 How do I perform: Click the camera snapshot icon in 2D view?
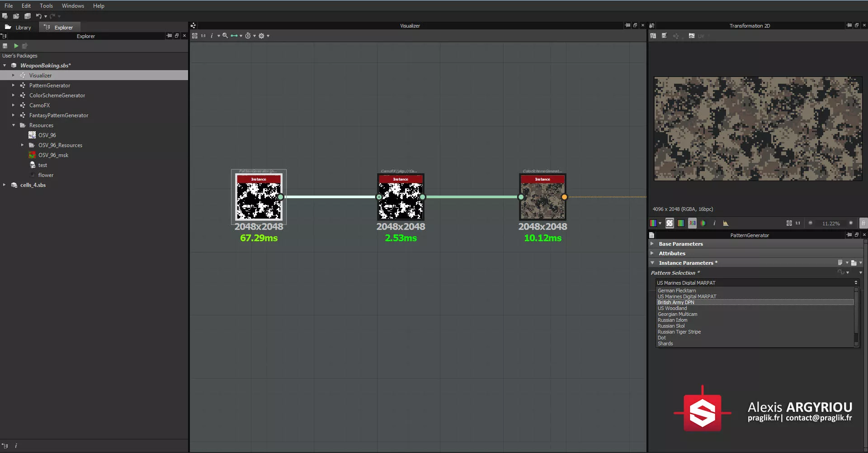[691, 36]
